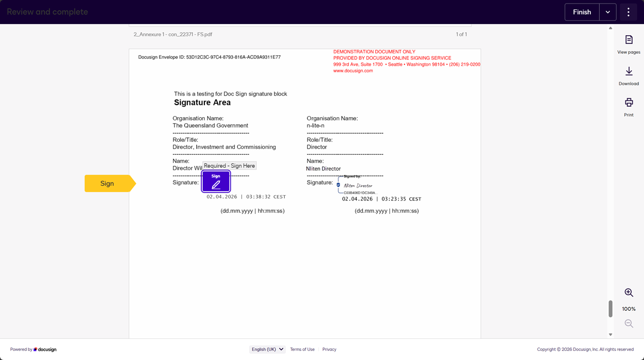Expand the dropdown arrow beside Finish
Screen dimensions: 644x360
pos(608,12)
